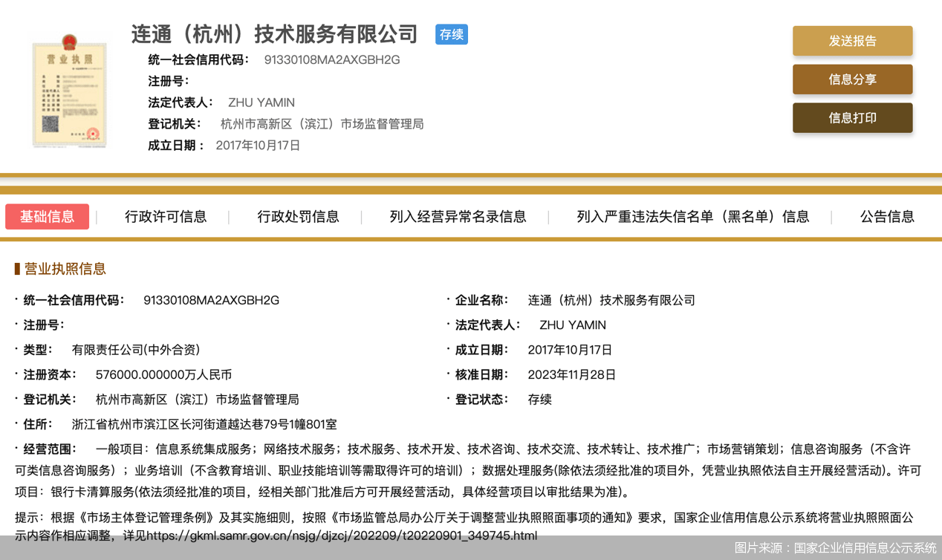Click the company title 连通（杭州）技术服务有限公司

coord(275,34)
